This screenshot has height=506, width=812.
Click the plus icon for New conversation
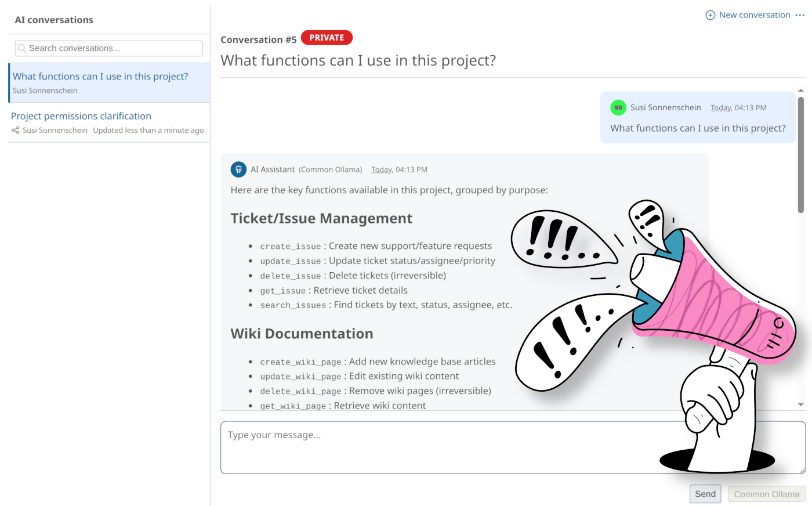coord(710,15)
